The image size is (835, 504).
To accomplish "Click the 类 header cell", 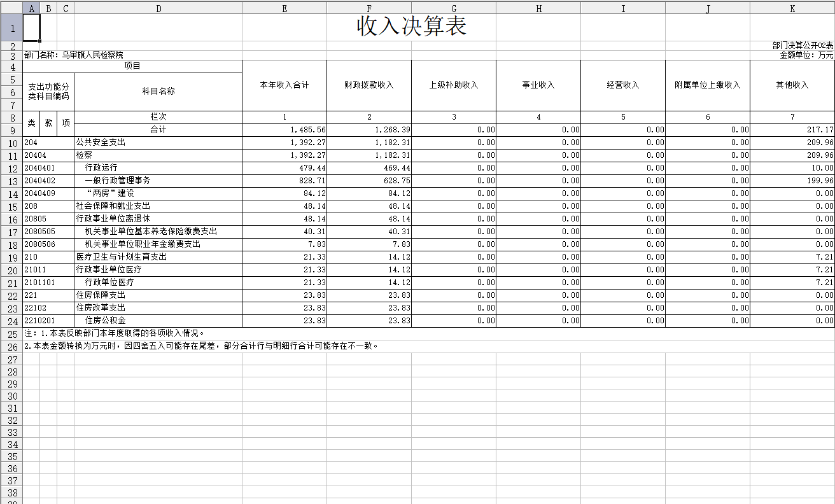I will [32, 123].
